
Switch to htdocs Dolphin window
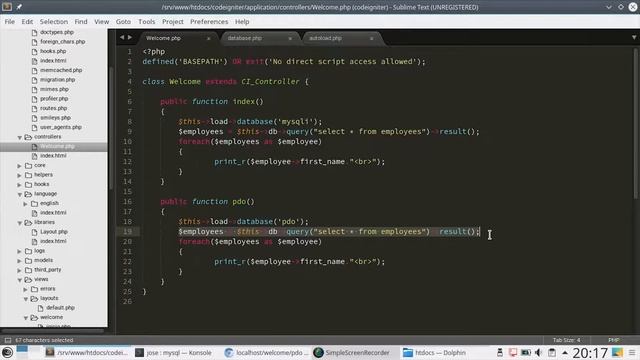pos(434,352)
